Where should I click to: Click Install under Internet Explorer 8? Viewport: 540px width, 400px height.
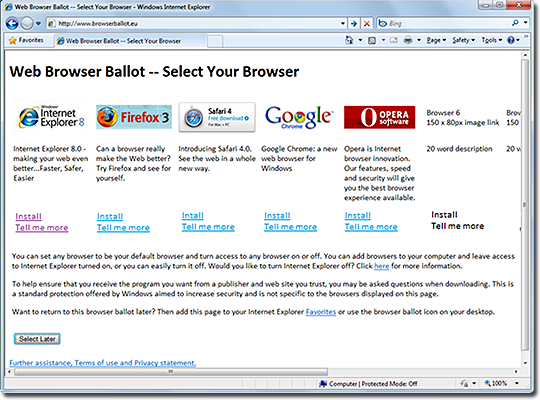pyautogui.click(x=28, y=216)
